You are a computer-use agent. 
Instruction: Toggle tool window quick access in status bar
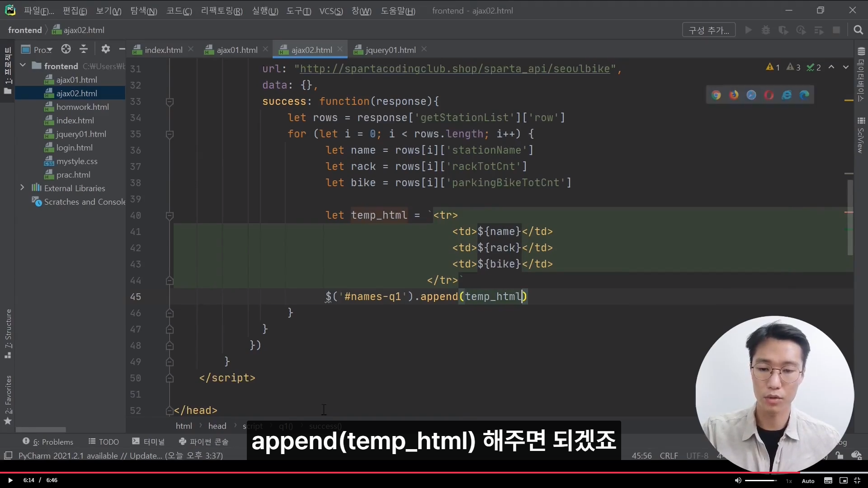pos(8,455)
